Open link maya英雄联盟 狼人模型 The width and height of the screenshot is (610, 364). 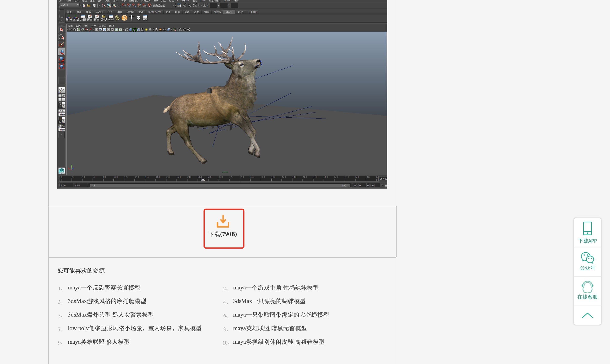click(x=98, y=342)
